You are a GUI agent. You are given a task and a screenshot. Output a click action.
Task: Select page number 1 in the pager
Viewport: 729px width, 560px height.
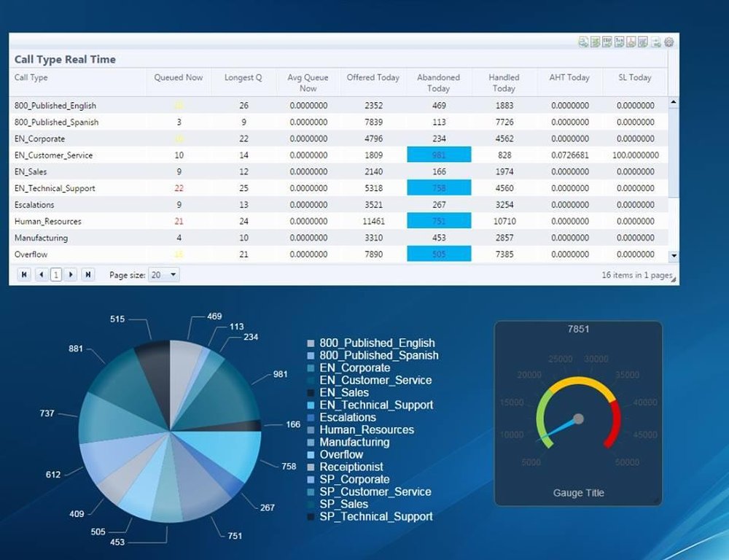56,275
